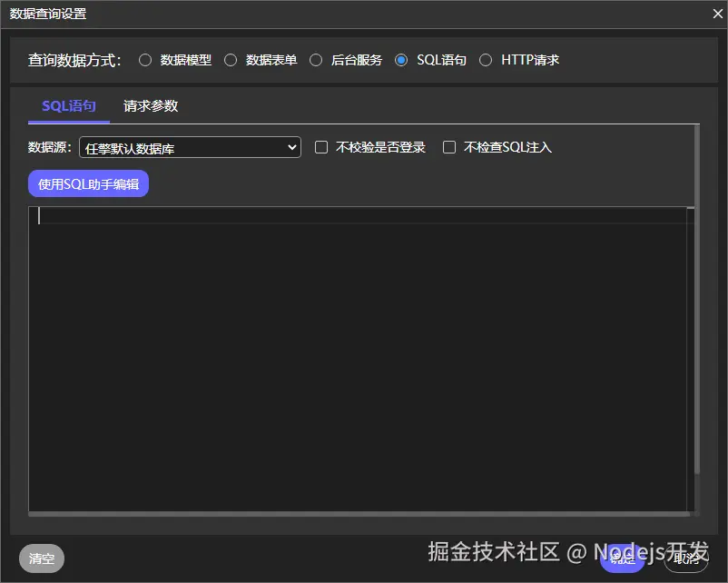Switch to the 请求参数 tab
The width and height of the screenshot is (728, 583).
tap(149, 105)
